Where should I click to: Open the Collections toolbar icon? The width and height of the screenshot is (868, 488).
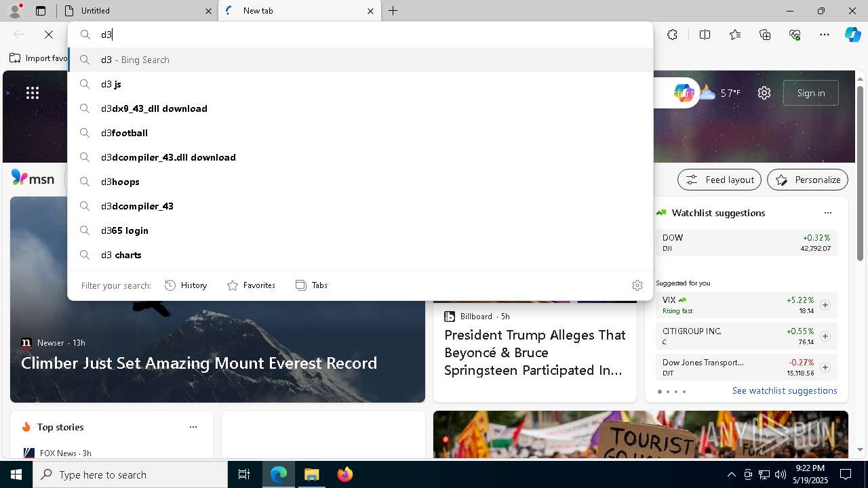tap(765, 35)
